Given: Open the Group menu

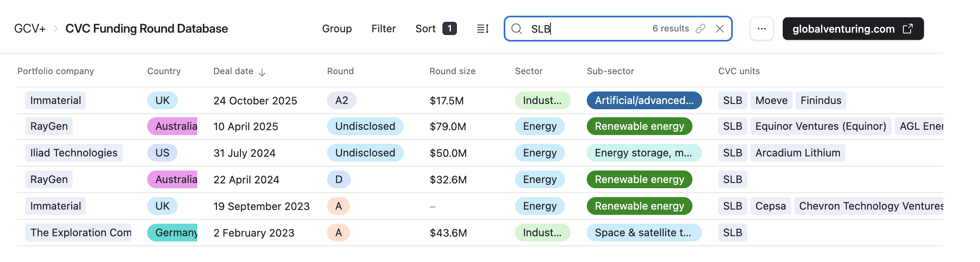Looking at the screenshot, I should (x=337, y=29).
